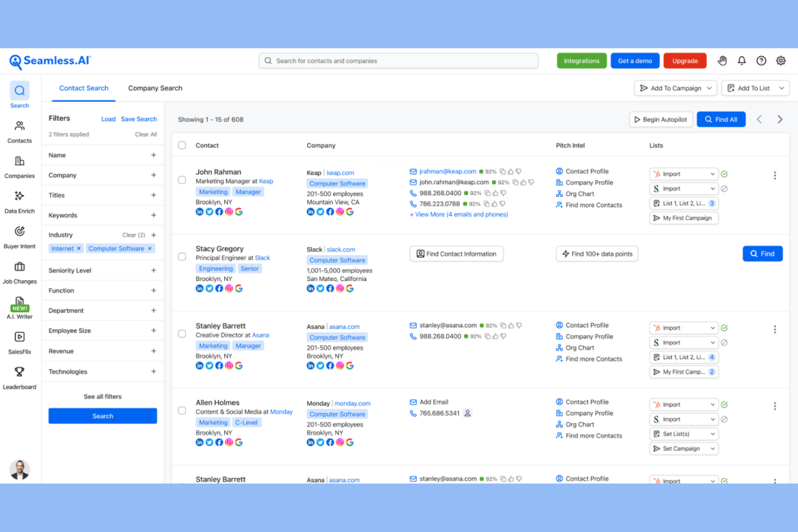Open the Integrations menu item
798x532 pixels.
581,60
